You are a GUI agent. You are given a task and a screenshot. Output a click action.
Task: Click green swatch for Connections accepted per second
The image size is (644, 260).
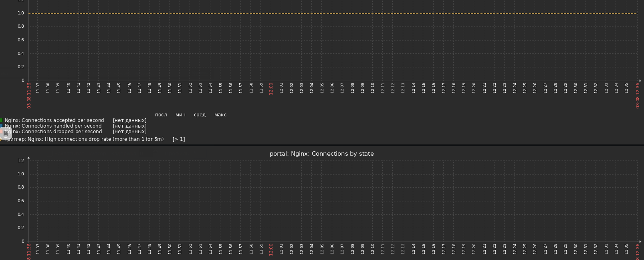coord(1,120)
